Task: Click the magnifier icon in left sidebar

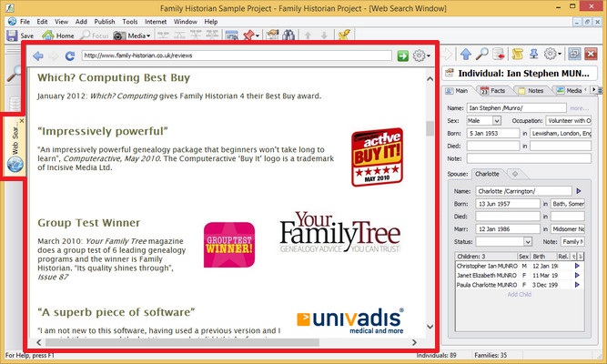Action: pyautogui.click(x=15, y=73)
